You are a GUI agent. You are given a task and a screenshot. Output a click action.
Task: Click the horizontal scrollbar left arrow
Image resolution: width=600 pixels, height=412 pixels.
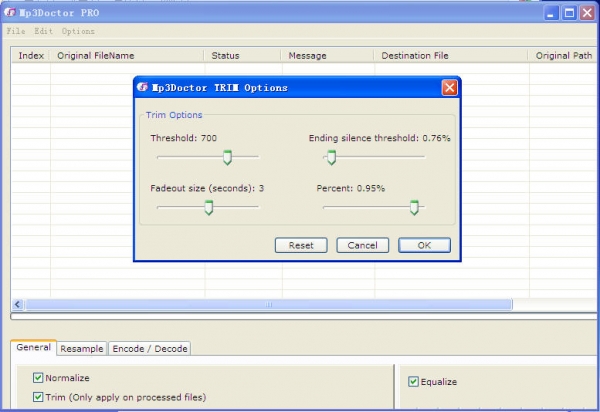18,305
